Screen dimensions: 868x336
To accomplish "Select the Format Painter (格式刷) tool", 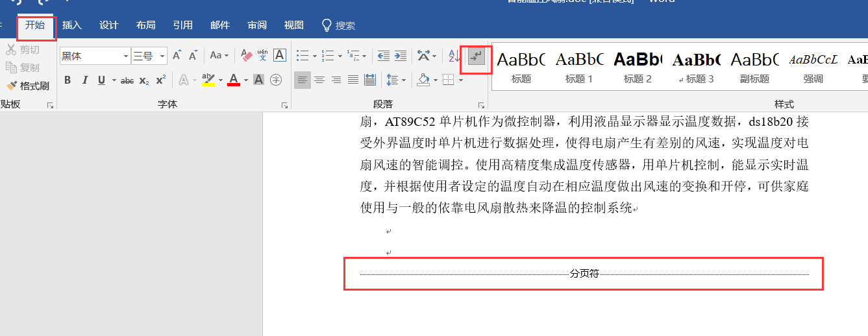I will coord(27,86).
